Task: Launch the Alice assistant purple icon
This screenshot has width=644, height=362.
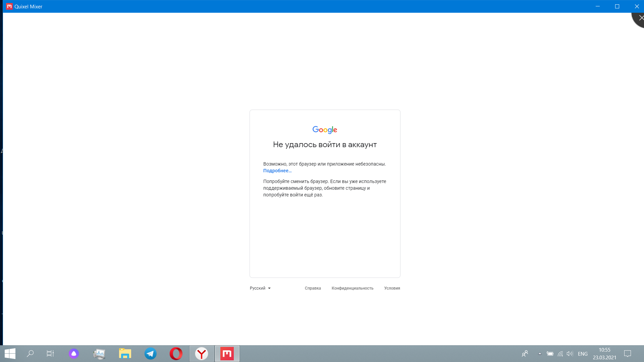Action: (74, 354)
